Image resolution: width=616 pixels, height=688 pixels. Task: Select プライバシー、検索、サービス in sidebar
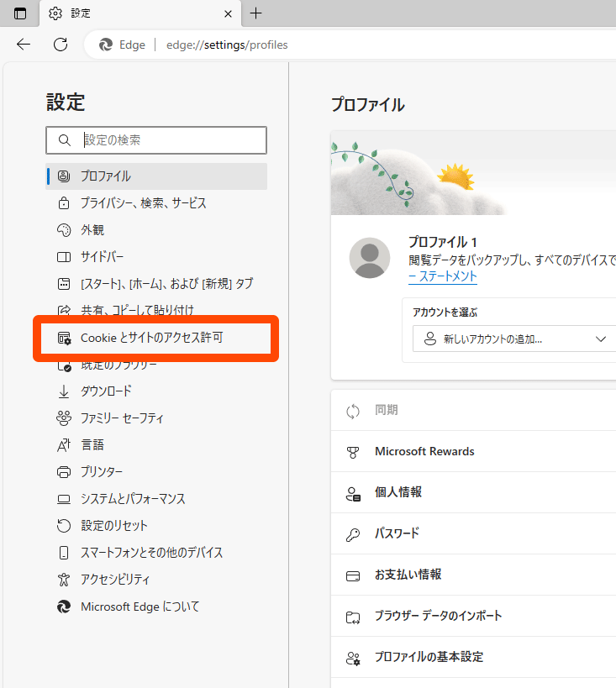[x=143, y=203]
